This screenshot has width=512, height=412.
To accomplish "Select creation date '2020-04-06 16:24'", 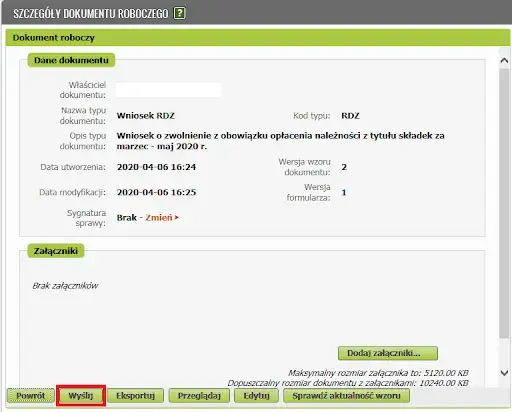I will pos(156,167).
